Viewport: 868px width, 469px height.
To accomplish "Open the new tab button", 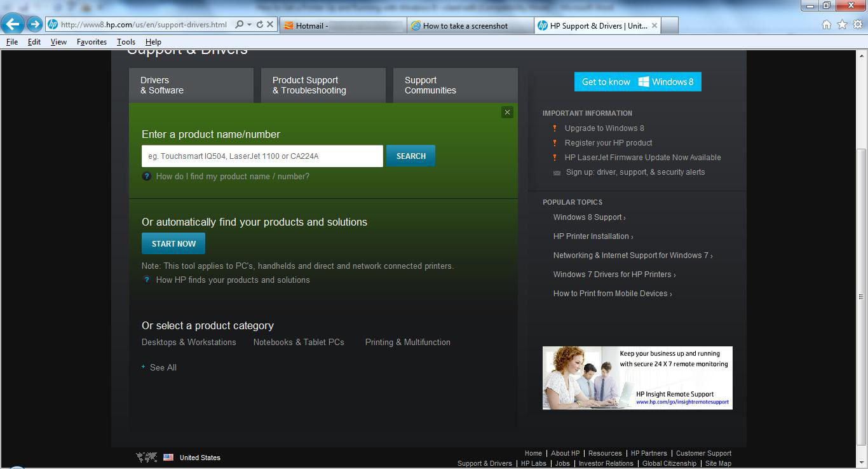I will [670, 25].
